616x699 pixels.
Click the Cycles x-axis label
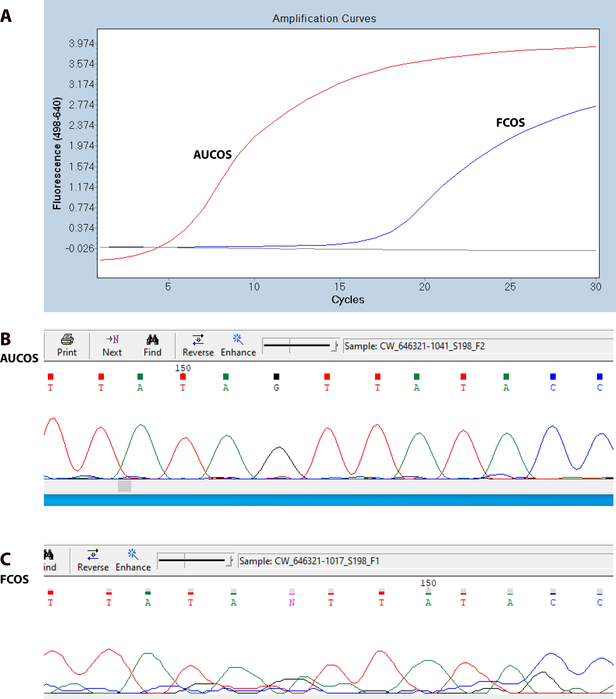tap(348, 300)
